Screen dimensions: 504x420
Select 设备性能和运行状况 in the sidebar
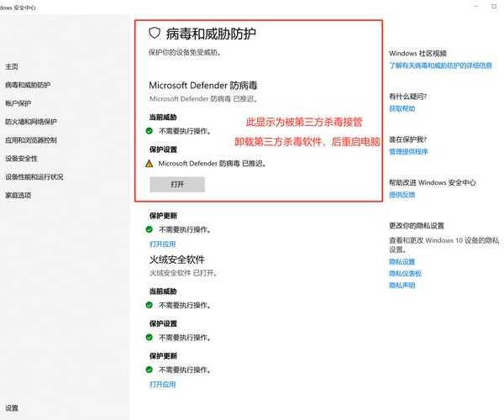[34, 176]
